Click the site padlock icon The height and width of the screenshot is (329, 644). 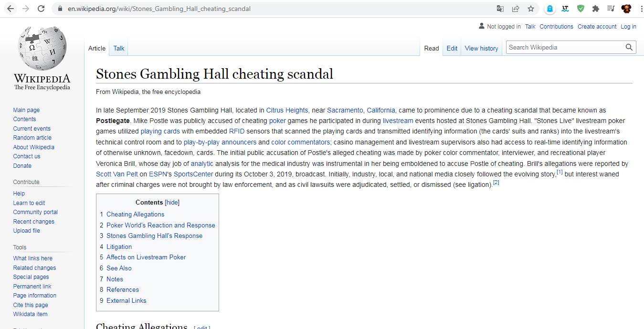click(x=60, y=9)
